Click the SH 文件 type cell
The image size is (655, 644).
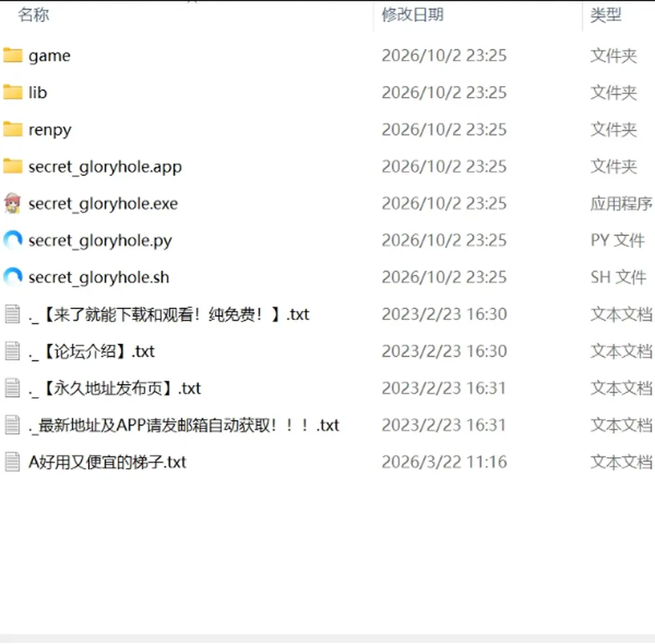618,277
